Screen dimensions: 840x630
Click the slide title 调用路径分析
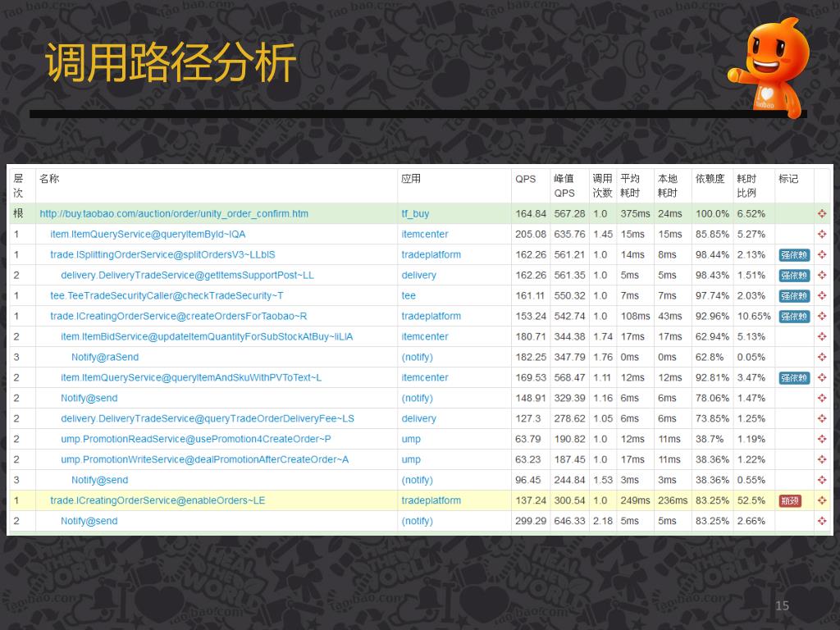171,62
